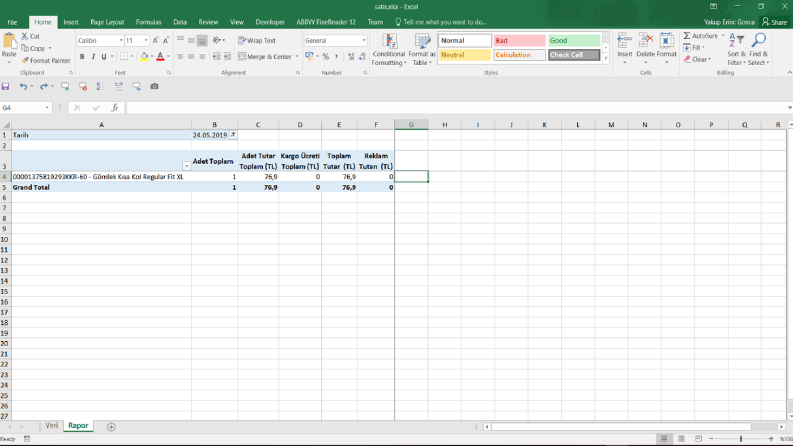Switch to the Formulas tab
This screenshot has width=793, height=446.
(149, 22)
